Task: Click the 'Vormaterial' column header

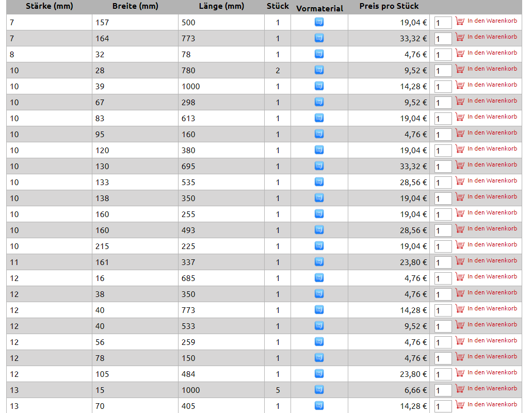Action: [319, 8]
